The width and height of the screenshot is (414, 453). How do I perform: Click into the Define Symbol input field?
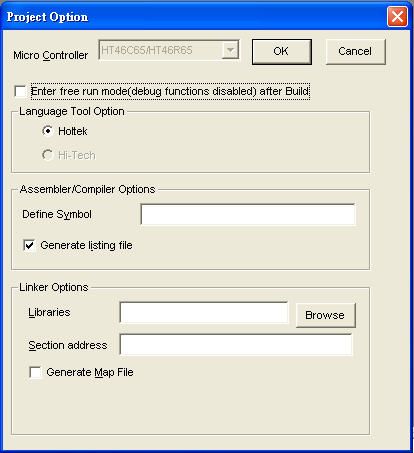click(248, 214)
